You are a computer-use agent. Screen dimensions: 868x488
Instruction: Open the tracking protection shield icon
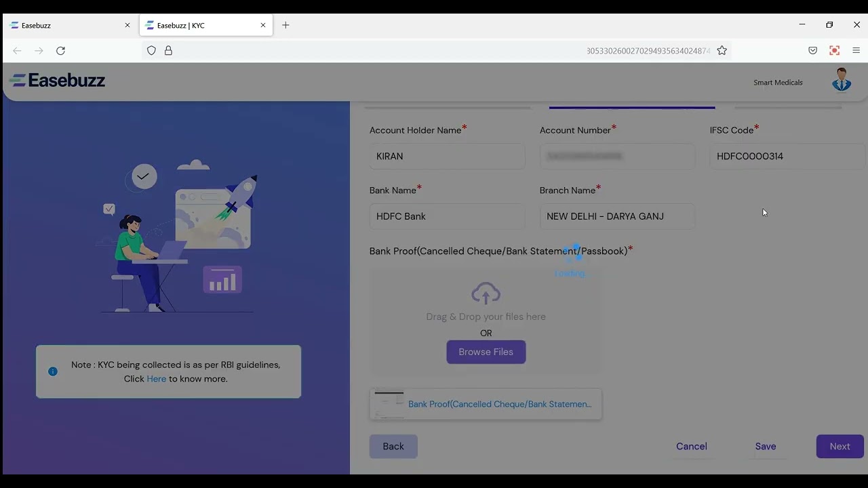(x=151, y=51)
